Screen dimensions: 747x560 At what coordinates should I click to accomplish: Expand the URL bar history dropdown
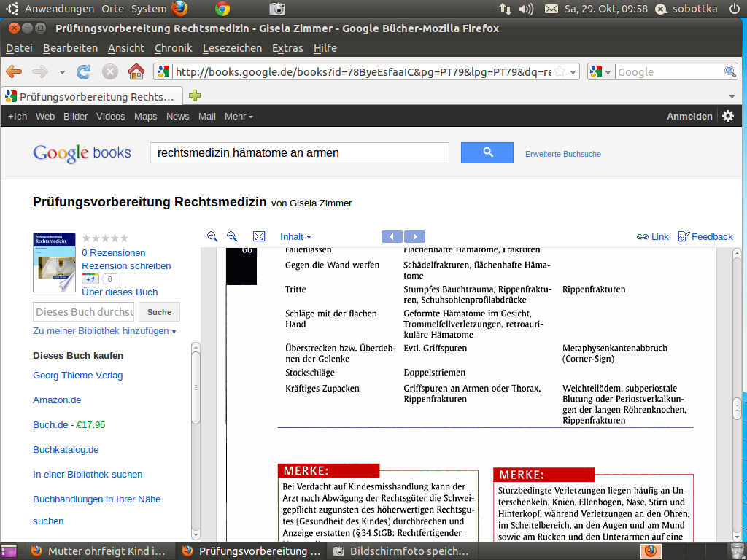pos(573,72)
